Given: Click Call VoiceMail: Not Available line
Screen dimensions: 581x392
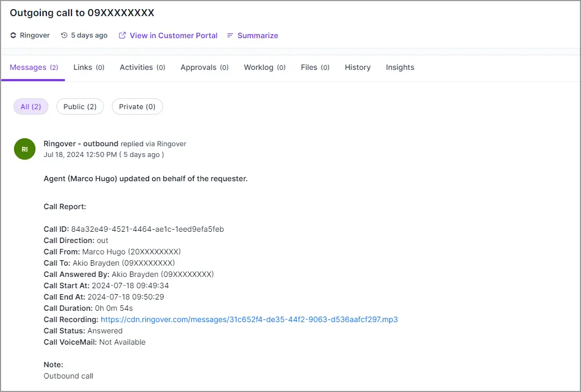Looking at the screenshot, I should click(x=95, y=343).
